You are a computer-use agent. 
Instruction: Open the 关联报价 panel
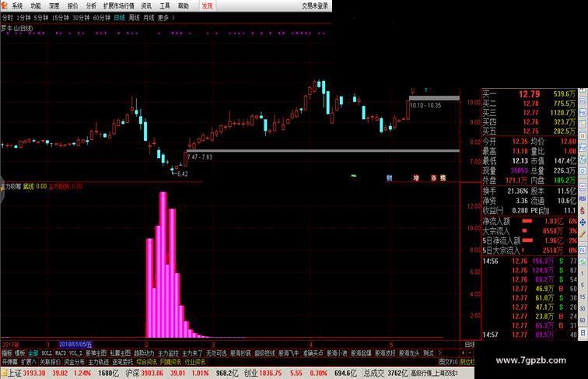point(51,362)
